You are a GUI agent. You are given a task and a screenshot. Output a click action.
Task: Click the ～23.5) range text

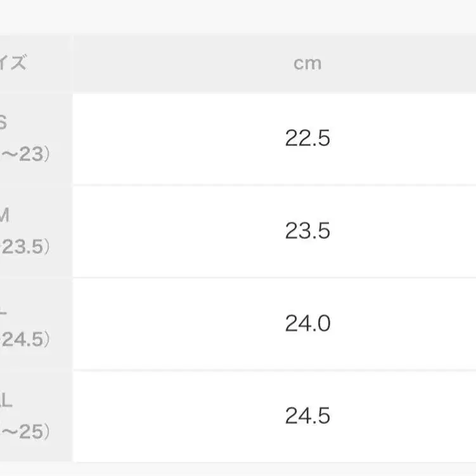pyautogui.click(x=24, y=247)
